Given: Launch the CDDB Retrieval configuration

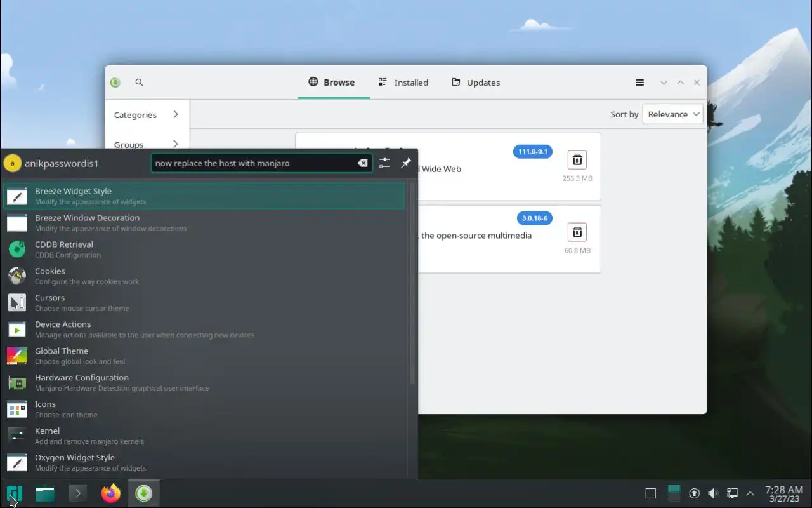Looking at the screenshot, I should tap(204, 250).
